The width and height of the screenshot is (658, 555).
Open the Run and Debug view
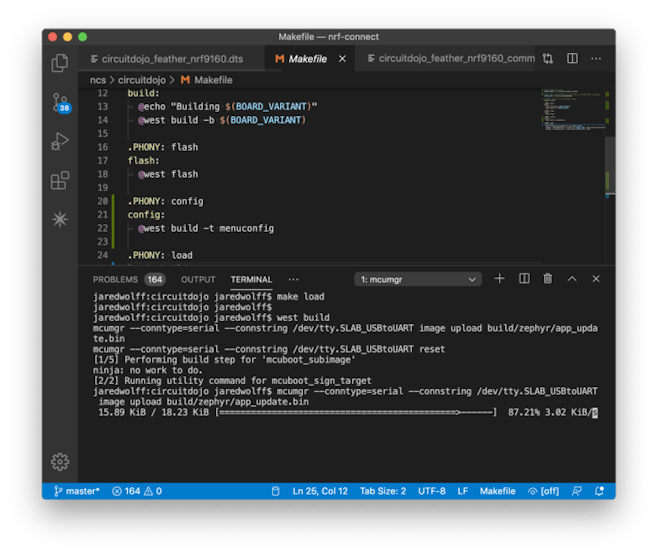pos(60,141)
